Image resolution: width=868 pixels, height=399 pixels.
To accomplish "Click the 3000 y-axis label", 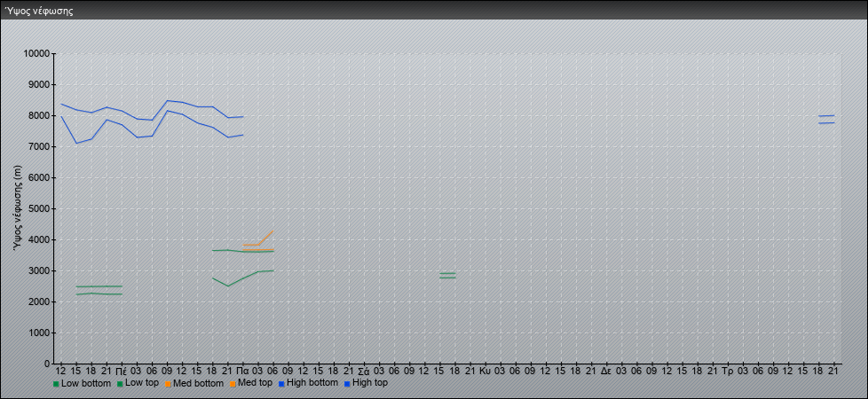I will point(39,270).
